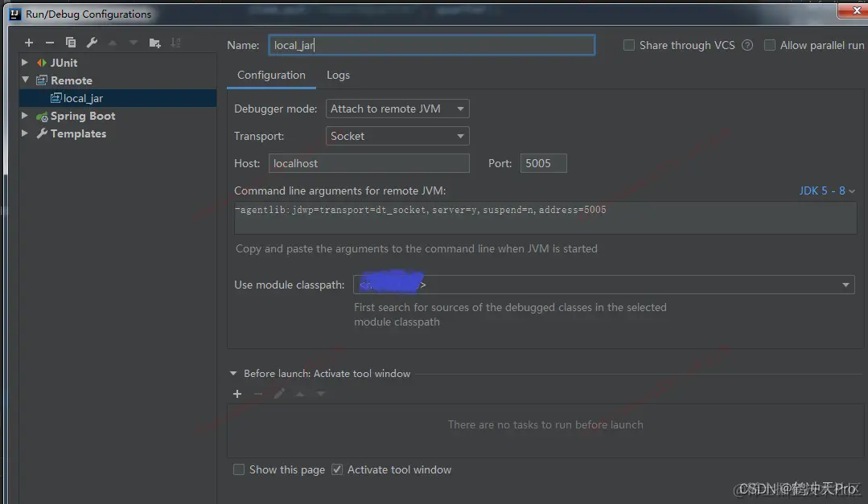Move before launch task down

pyautogui.click(x=321, y=394)
